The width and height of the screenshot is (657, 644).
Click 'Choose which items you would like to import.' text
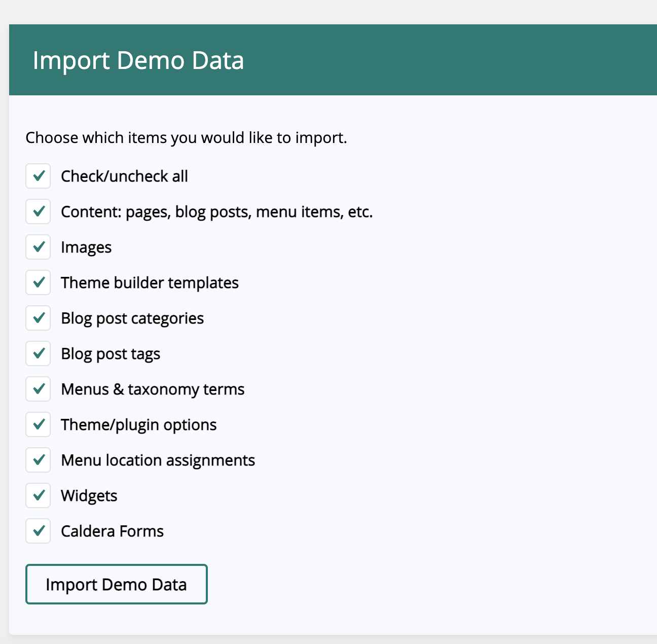(x=186, y=138)
